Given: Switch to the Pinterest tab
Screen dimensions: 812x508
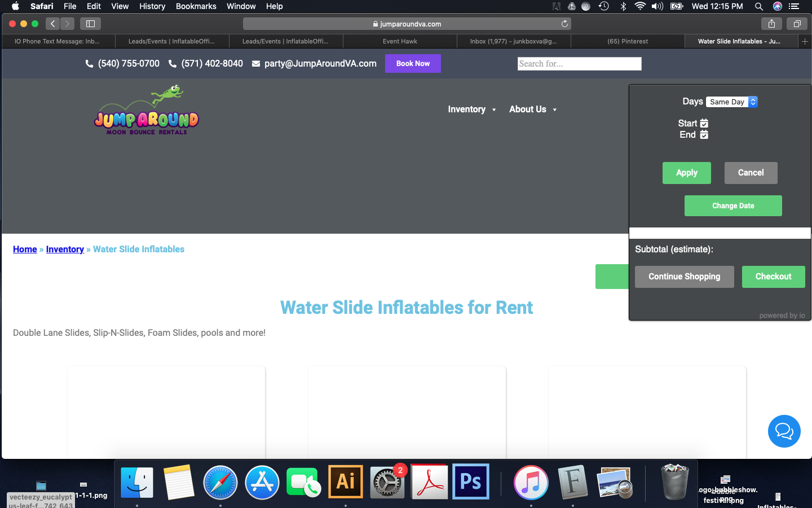Looking at the screenshot, I should (627, 41).
